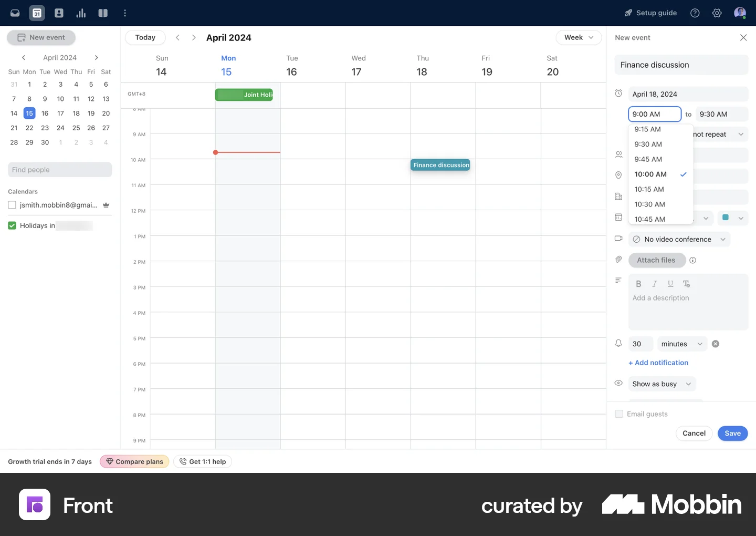Go to next month in mini calendar
This screenshot has height=536, width=756.
pos(96,58)
